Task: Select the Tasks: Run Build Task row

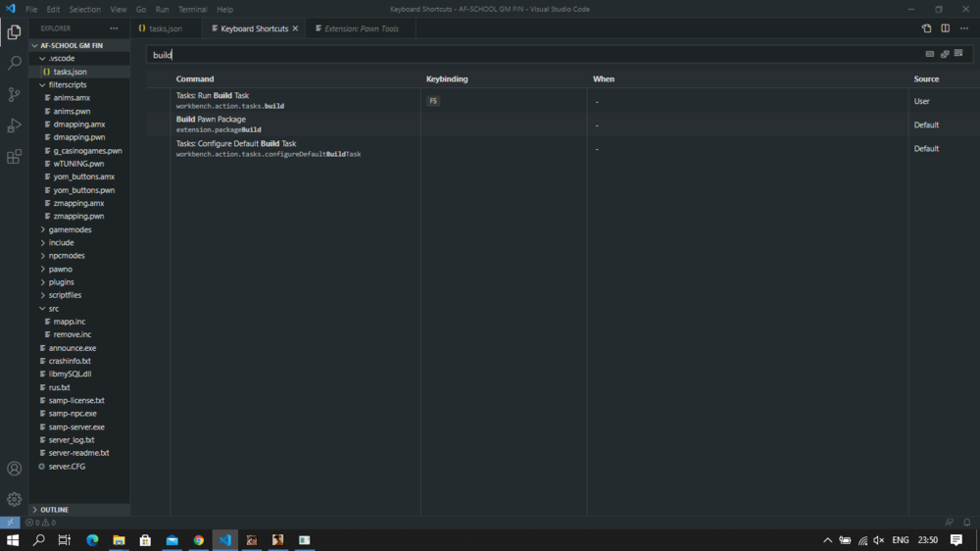Action: coord(563,101)
